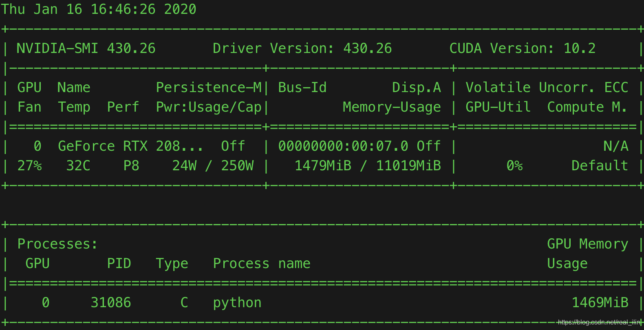Click the Persistence-M value Off
644x330 pixels.
click(233, 146)
